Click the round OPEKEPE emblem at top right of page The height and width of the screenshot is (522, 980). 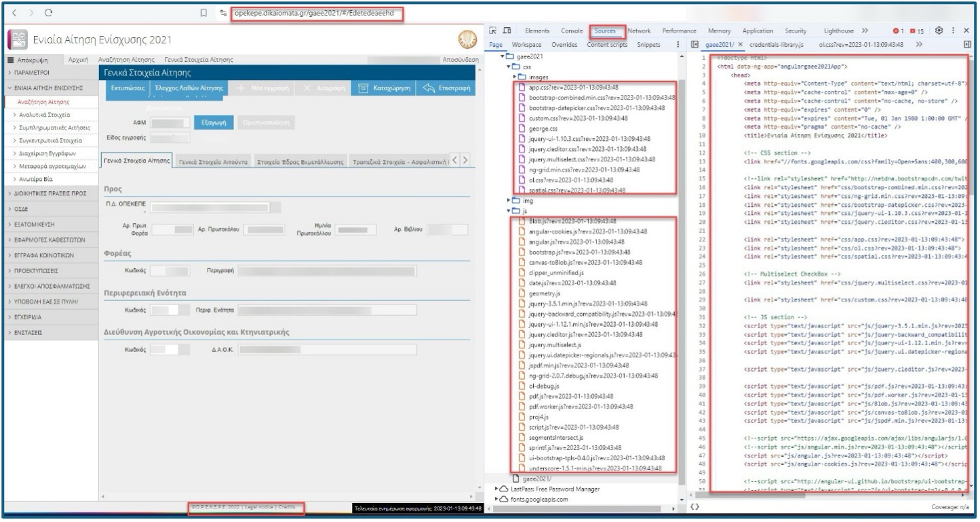click(469, 39)
